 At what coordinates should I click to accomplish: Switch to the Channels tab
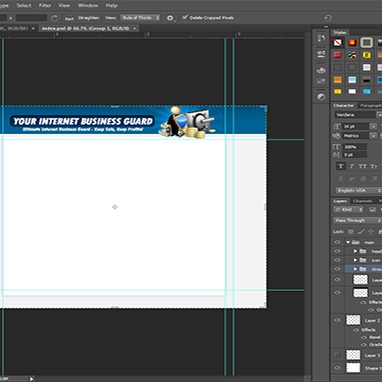[x=363, y=201]
